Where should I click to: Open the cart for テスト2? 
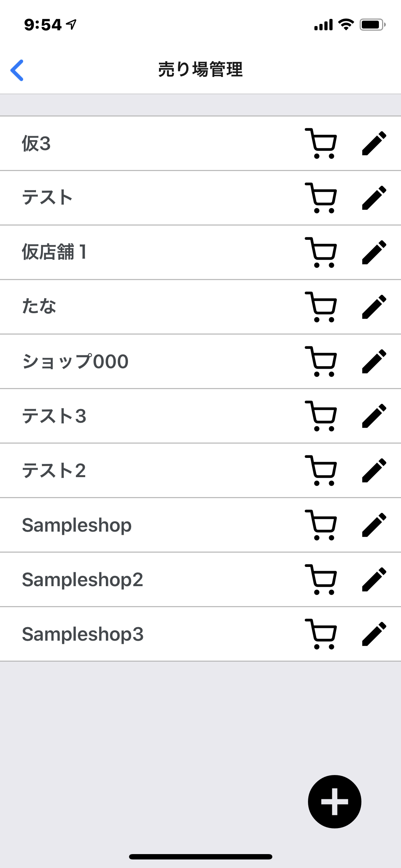[x=321, y=470]
